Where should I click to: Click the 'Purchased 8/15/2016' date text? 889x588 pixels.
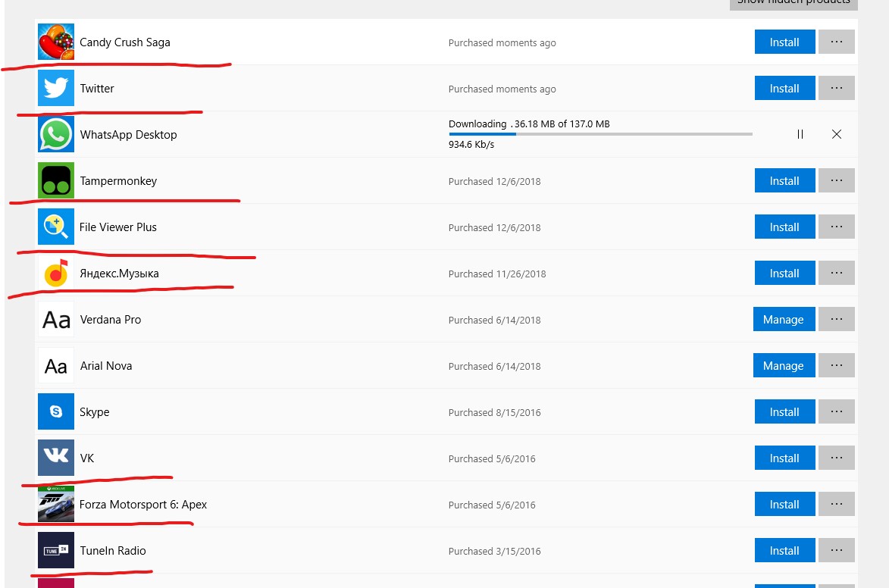click(x=494, y=413)
